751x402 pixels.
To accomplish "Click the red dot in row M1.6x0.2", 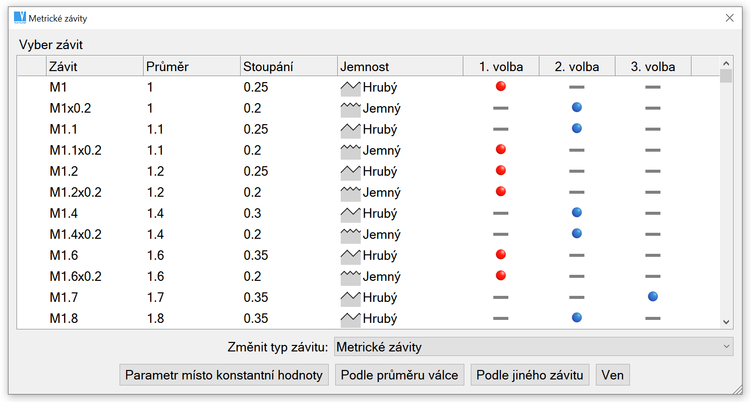I will tap(501, 276).
